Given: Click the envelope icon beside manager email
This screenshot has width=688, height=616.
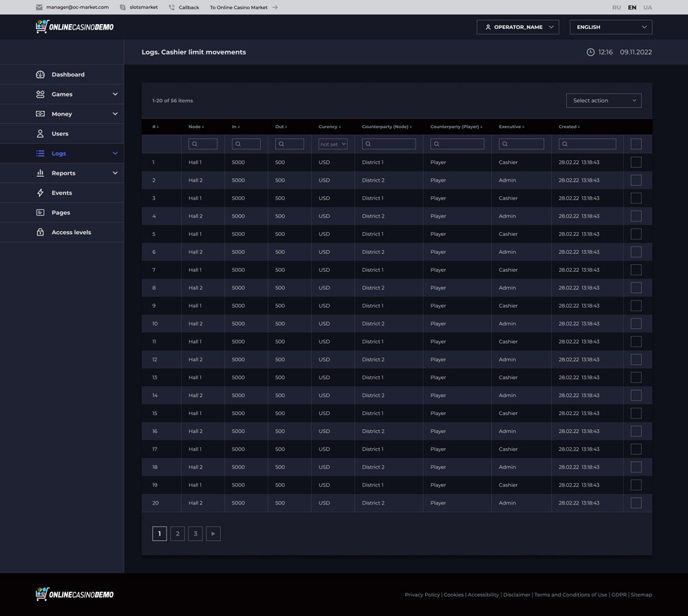Looking at the screenshot, I should click(x=39, y=7).
